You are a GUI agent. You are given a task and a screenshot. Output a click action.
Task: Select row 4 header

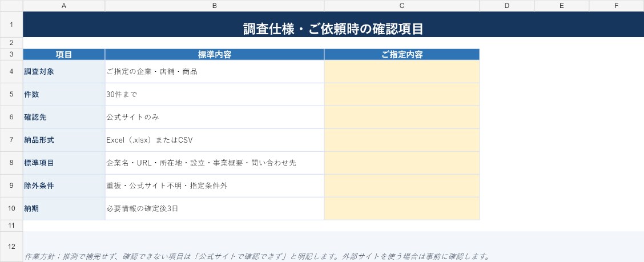11,71
